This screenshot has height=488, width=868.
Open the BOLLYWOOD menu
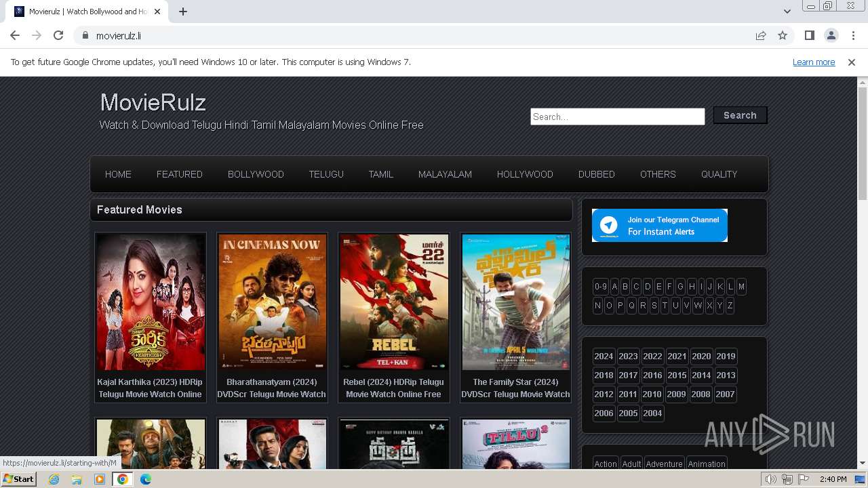click(256, 174)
